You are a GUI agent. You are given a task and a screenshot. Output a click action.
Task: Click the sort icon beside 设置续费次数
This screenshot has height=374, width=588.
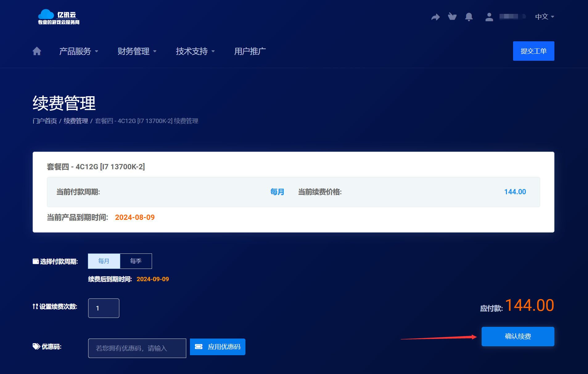point(35,306)
